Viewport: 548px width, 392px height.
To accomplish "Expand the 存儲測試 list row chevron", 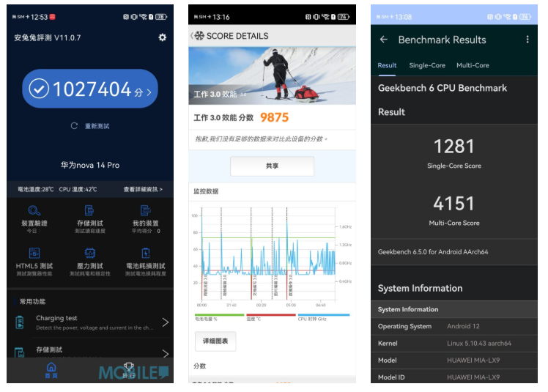I will (165, 353).
